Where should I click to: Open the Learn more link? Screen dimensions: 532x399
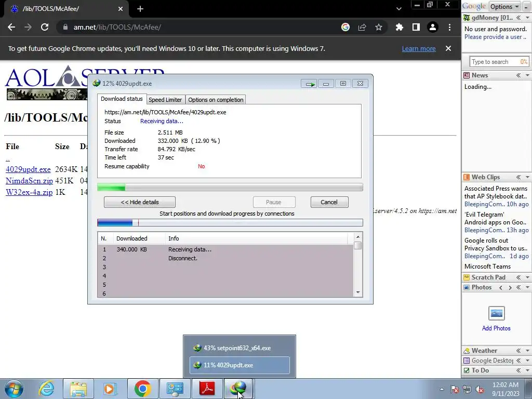tap(419, 48)
